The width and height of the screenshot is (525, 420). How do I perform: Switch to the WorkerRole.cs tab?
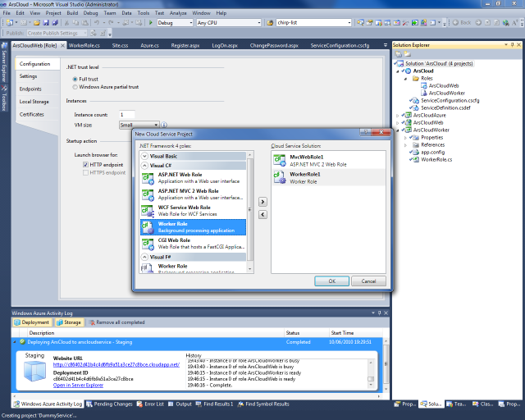point(84,46)
